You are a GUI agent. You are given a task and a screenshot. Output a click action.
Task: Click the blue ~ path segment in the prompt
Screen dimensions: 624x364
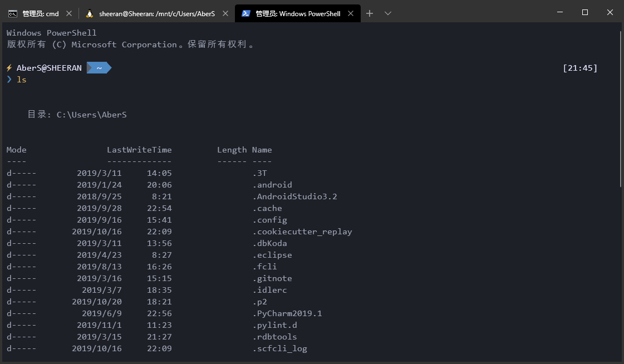click(99, 68)
